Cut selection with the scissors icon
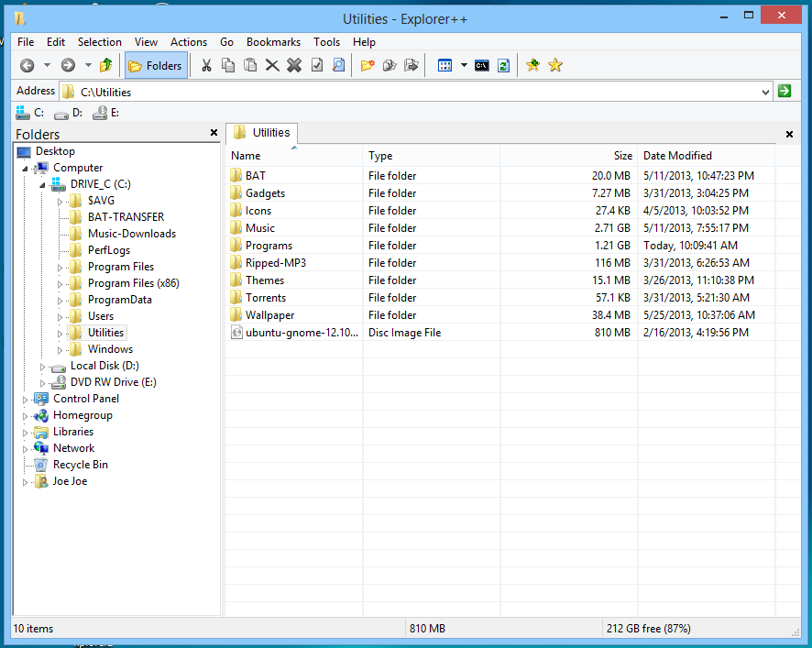The width and height of the screenshot is (812, 648). point(206,65)
